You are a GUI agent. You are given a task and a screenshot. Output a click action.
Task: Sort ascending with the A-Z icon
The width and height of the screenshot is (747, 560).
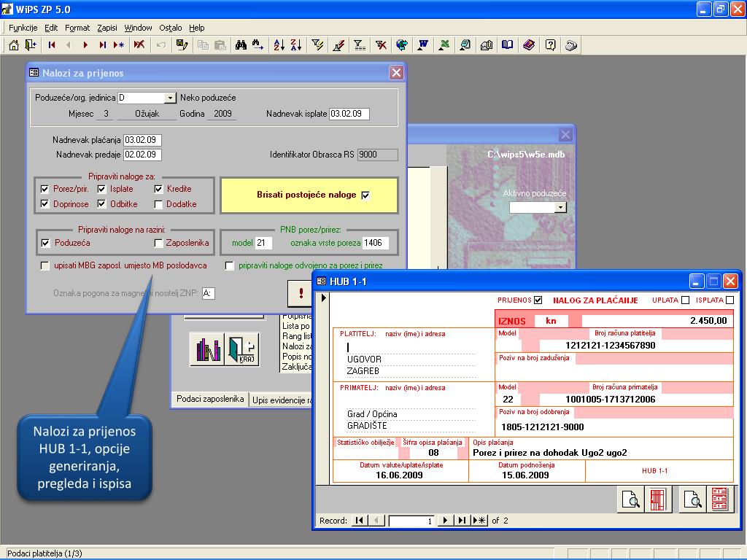[x=279, y=45]
